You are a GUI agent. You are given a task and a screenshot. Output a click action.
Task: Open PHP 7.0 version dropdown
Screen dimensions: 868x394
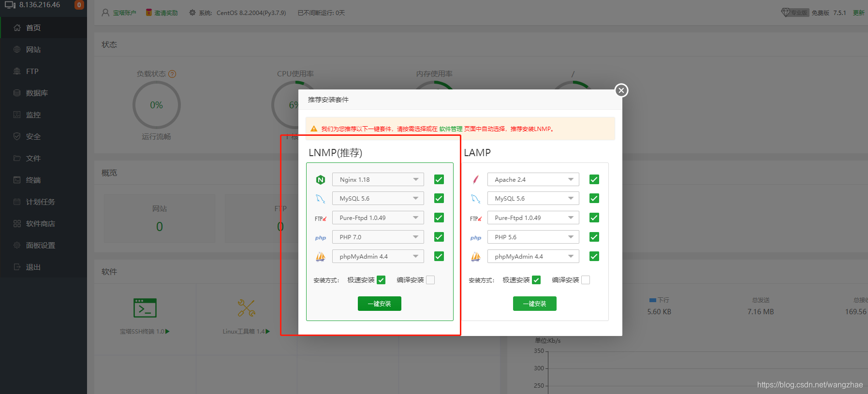click(x=378, y=237)
